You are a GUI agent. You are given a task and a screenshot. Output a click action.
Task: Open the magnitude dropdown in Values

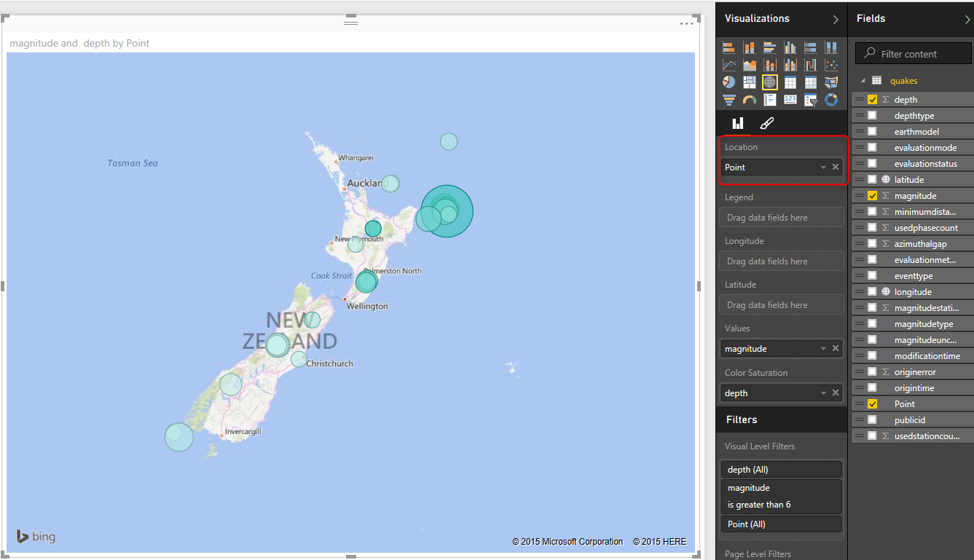pos(823,349)
